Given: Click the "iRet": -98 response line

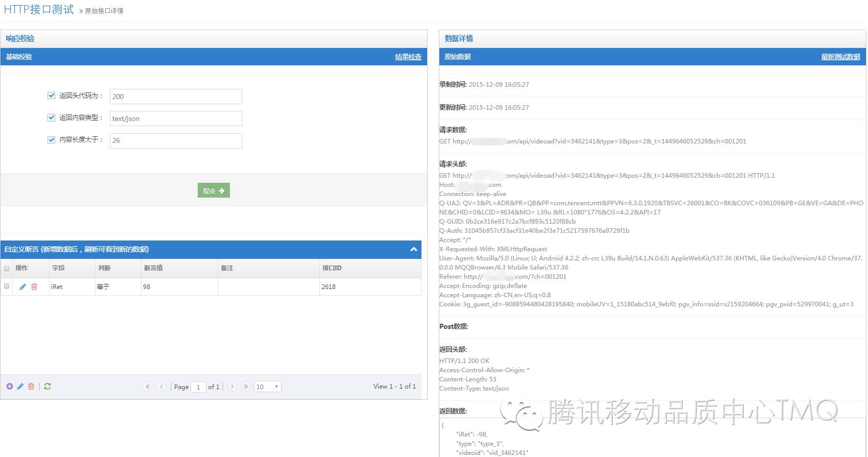Looking at the screenshot, I should 472,435.
